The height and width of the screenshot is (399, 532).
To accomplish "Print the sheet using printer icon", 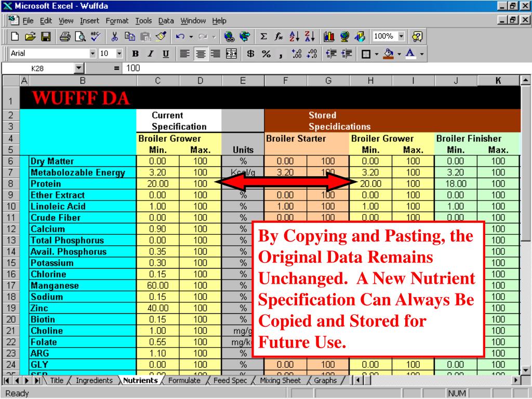I will (65, 36).
